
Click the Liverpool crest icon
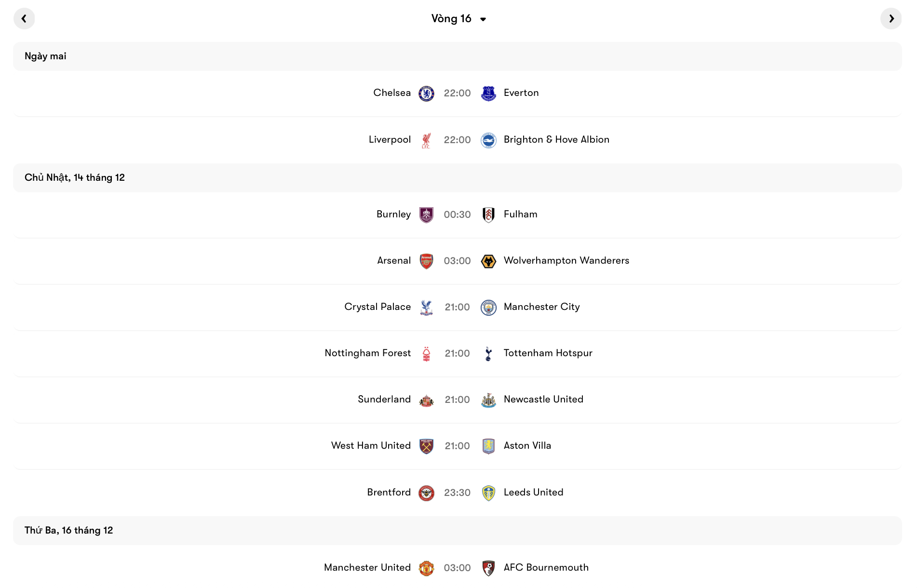pos(426,140)
